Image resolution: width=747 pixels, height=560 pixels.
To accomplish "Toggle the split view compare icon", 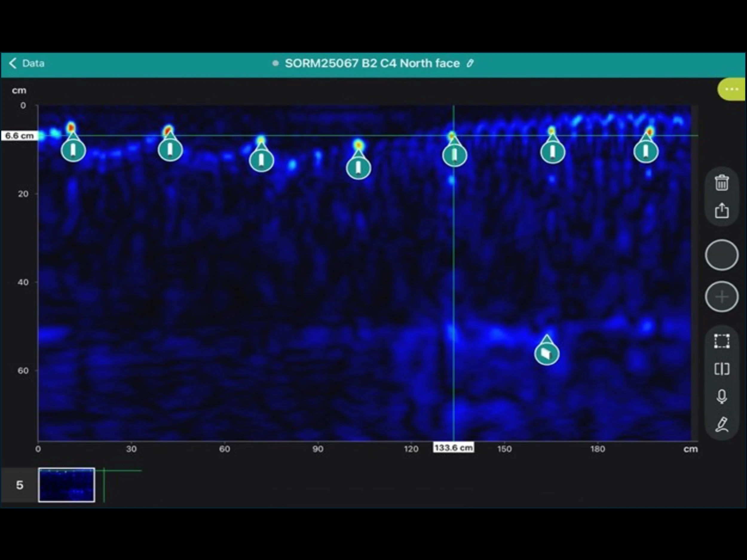I will point(722,369).
